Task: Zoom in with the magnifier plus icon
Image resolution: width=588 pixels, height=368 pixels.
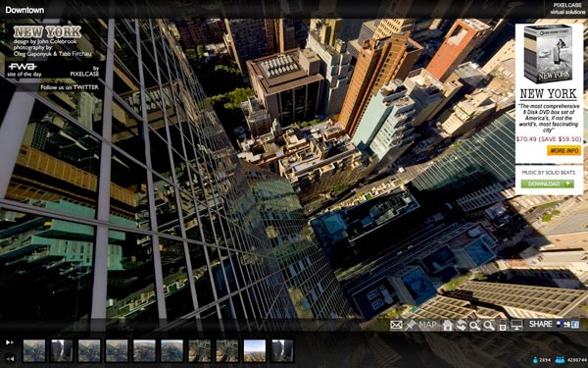Action: [475, 325]
